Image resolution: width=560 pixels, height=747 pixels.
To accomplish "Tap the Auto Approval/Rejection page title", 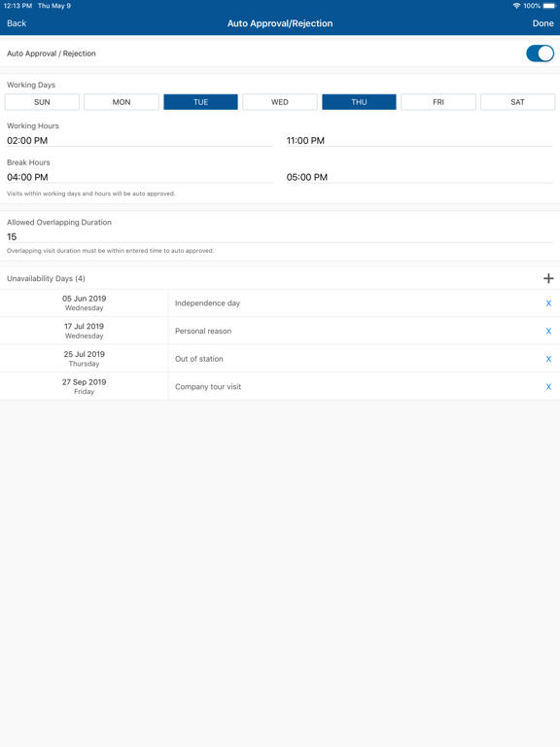I will tap(280, 23).
